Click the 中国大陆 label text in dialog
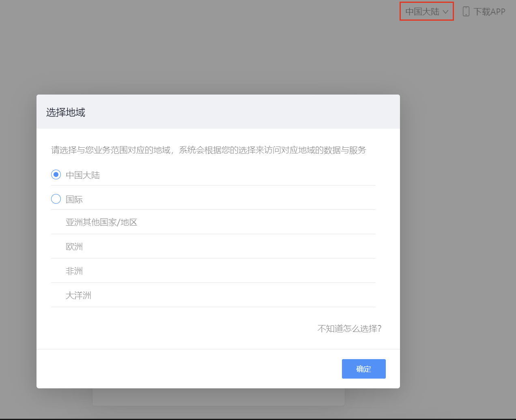The image size is (516, 420). tap(83, 175)
